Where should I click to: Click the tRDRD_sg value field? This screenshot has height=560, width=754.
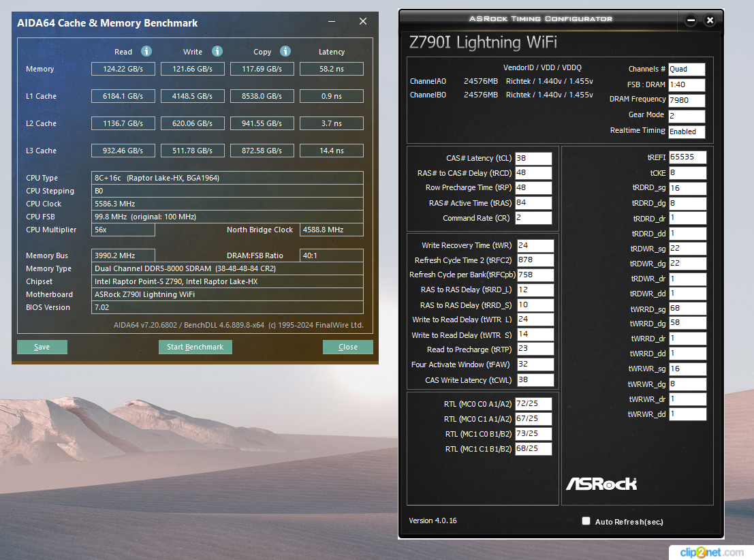pos(688,188)
